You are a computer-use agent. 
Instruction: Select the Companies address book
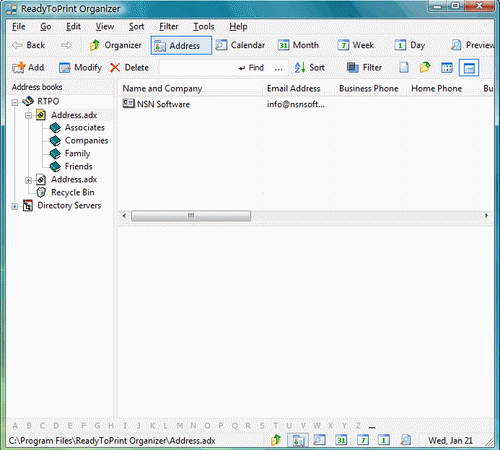(86, 140)
